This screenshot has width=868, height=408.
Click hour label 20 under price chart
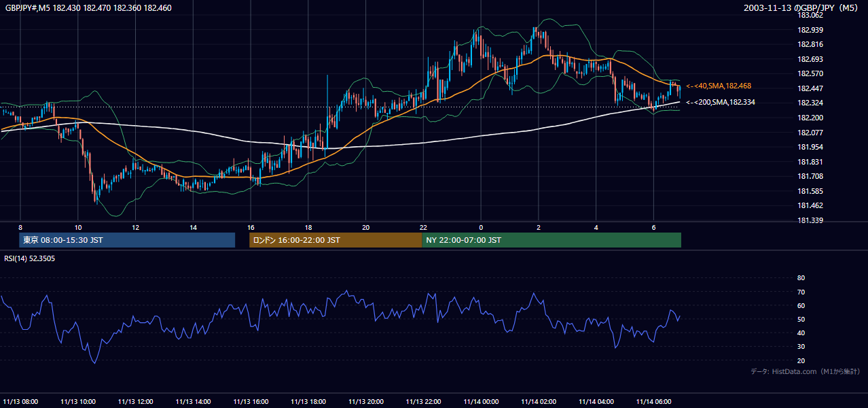366,227
